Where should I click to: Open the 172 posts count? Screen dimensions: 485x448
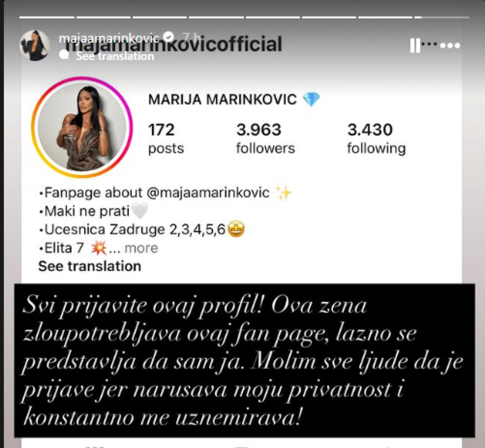(166, 138)
